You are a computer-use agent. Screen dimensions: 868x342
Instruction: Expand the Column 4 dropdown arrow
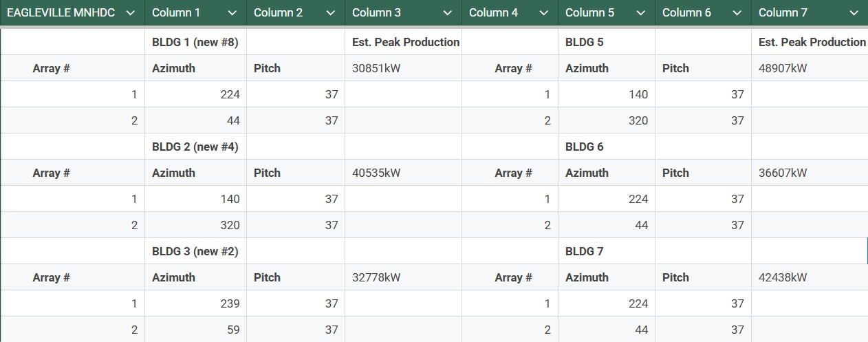point(544,13)
